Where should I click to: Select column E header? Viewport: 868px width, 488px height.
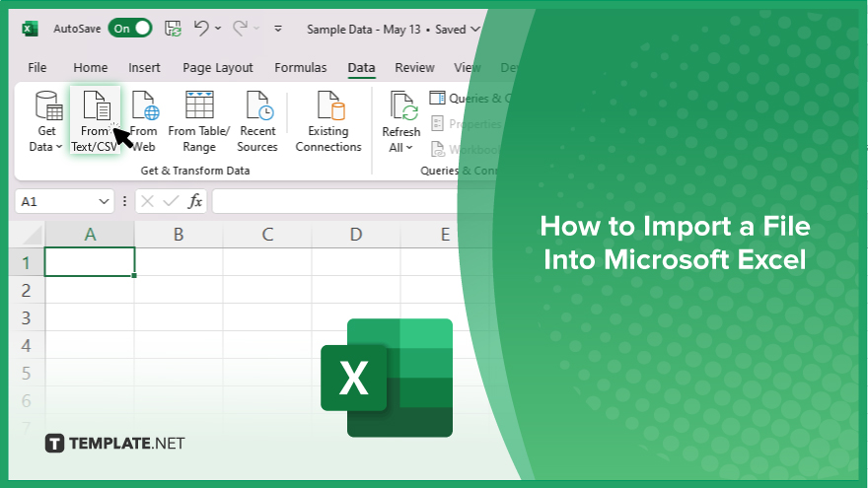(445, 235)
